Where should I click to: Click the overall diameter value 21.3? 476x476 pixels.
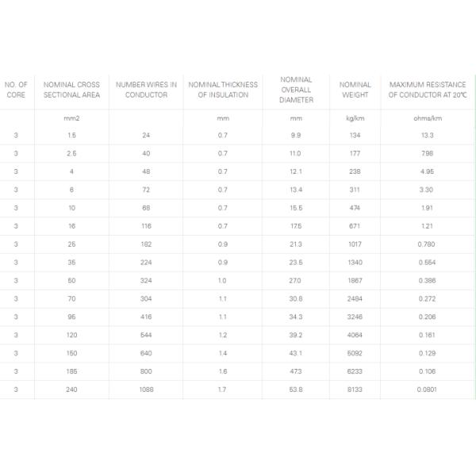296,244
